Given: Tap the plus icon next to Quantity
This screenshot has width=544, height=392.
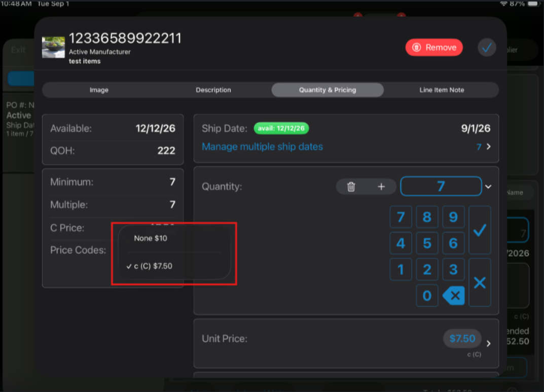Looking at the screenshot, I should click(x=381, y=187).
